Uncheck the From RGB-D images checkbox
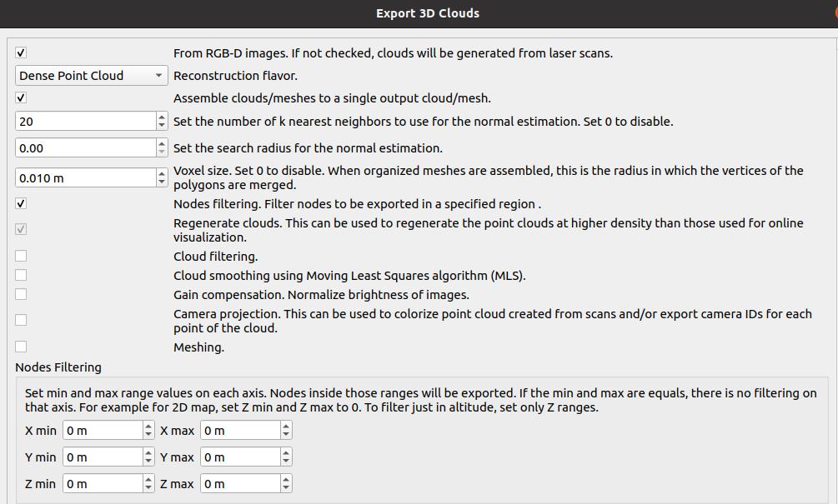Screen dimensions: 838x504 coord(21,52)
